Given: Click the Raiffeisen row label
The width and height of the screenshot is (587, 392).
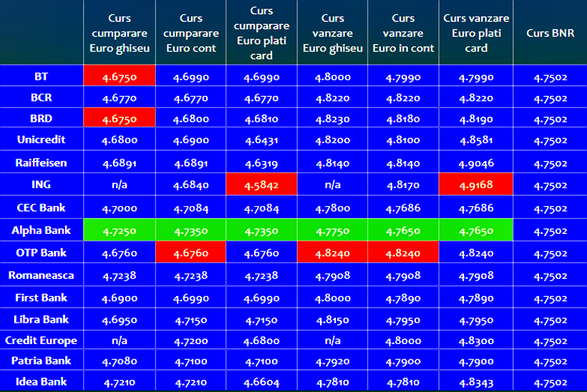Looking at the screenshot, I should pyautogui.click(x=42, y=162).
